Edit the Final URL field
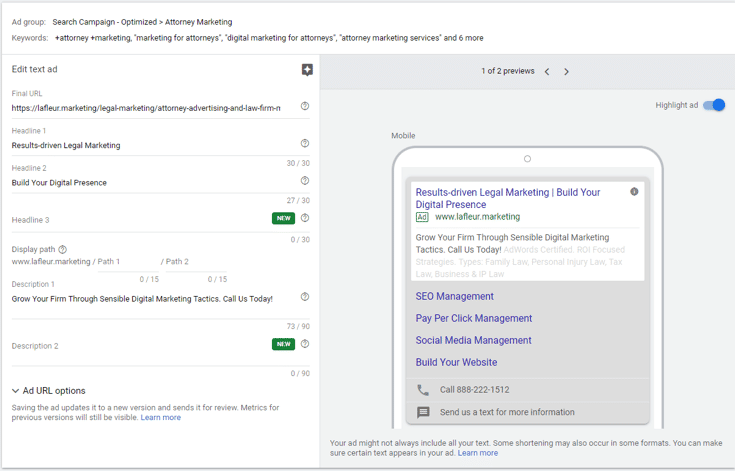Screen dimensions: 735x471 (146, 108)
